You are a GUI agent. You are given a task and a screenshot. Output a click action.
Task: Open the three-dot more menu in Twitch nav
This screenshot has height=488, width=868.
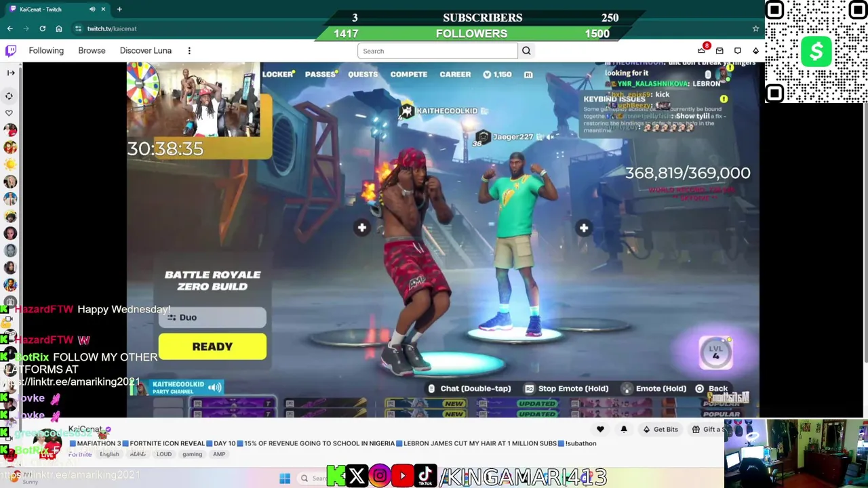189,51
